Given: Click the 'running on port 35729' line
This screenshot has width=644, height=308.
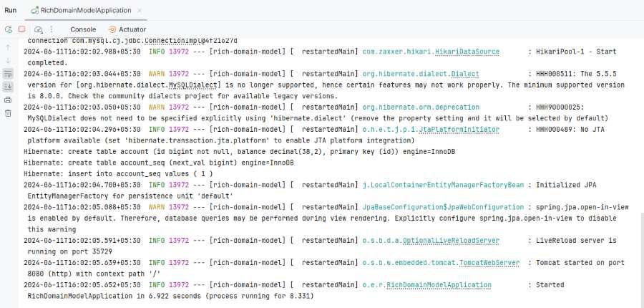Looking at the screenshot, I should [70, 251].
